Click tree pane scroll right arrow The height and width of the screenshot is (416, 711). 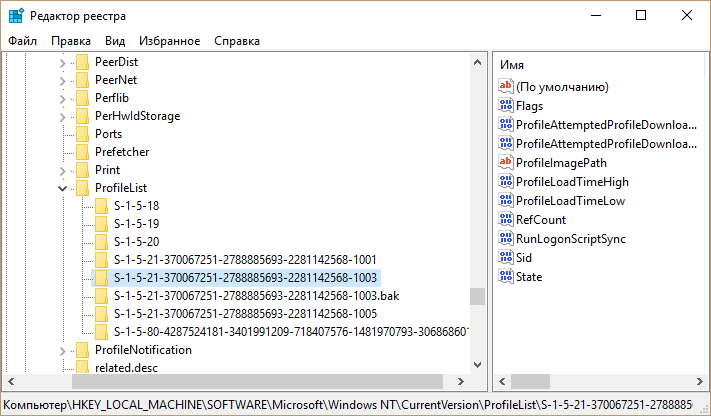click(461, 382)
